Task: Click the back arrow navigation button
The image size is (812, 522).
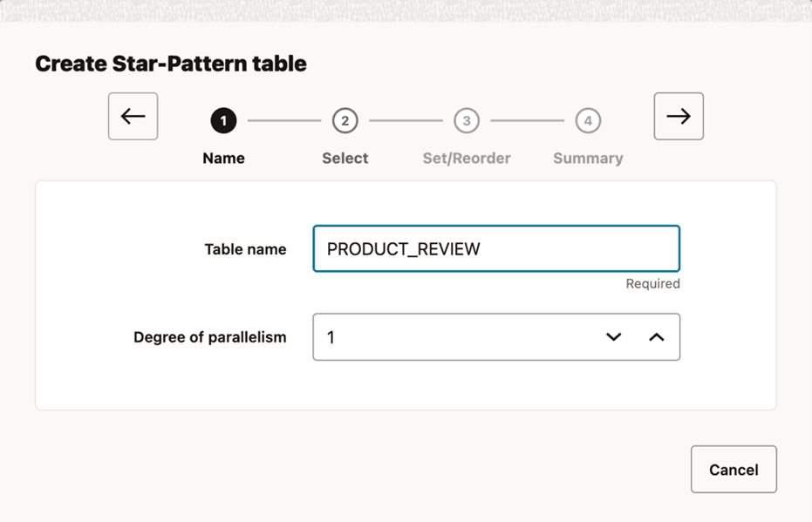Action: pos(133,117)
